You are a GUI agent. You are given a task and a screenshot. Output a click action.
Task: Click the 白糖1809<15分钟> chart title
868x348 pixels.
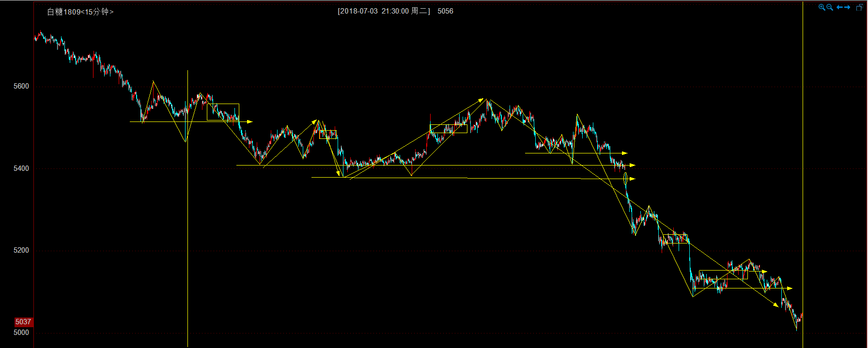80,12
